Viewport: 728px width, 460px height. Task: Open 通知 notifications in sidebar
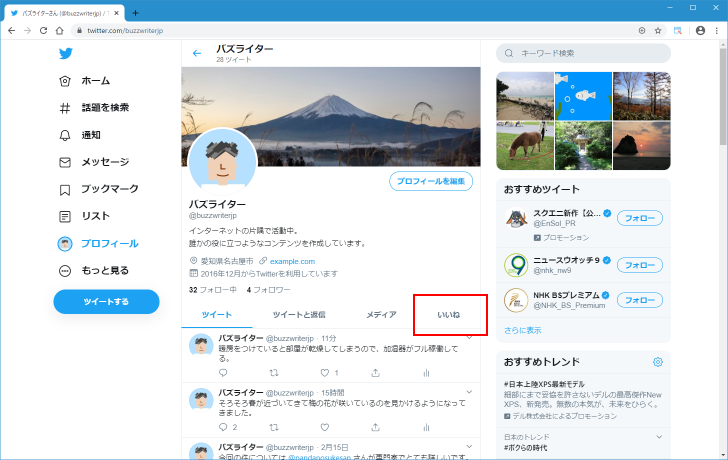pos(80,135)
